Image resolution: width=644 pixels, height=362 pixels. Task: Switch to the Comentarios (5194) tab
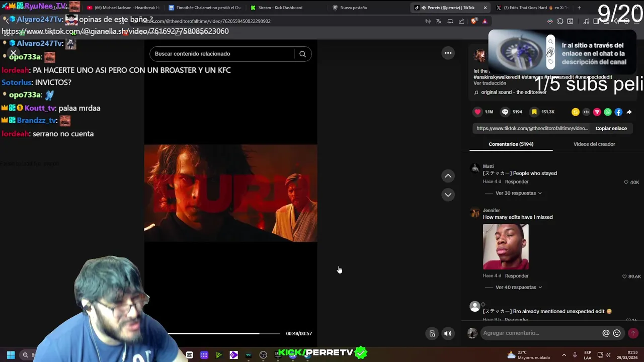(511, 144)
